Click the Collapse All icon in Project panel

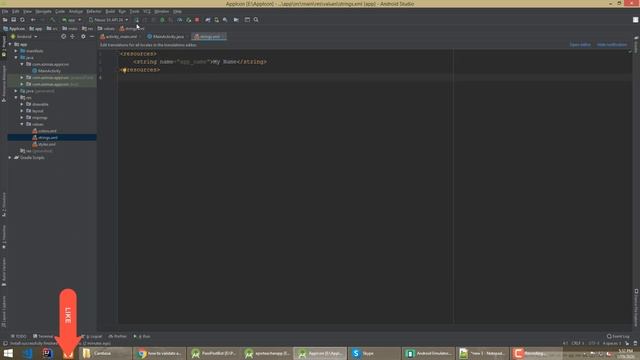73,36
